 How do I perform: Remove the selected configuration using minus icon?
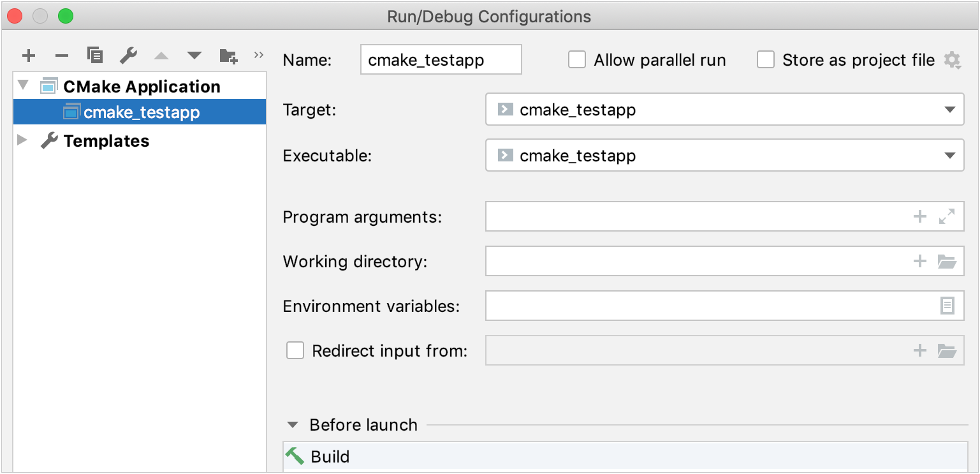click(61, 56)
